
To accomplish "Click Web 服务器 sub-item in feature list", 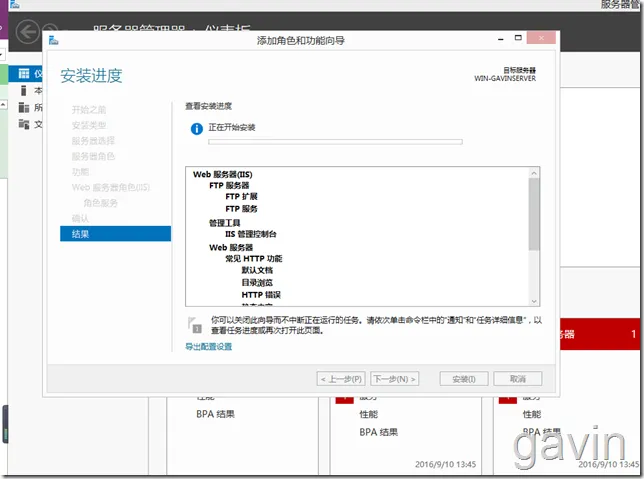I will [x=231, y=247].
